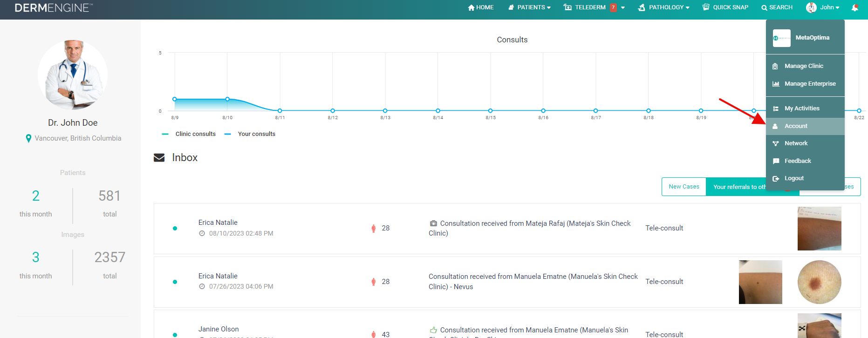Viewport: 868px width, 338px height.
Task: Click the 8/10 data point on chart
Action: [x=227, y=99]
